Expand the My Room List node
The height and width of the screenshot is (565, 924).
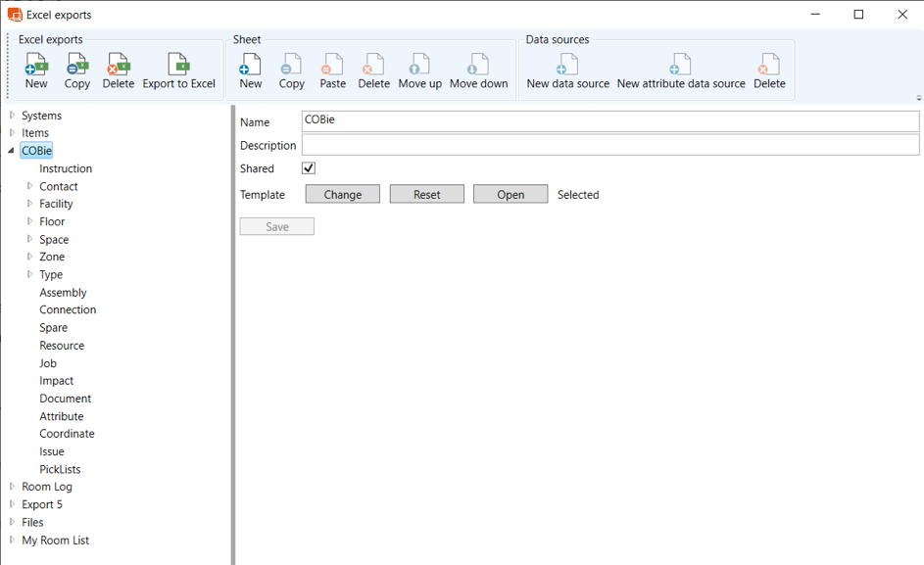(x=12, y=540)
